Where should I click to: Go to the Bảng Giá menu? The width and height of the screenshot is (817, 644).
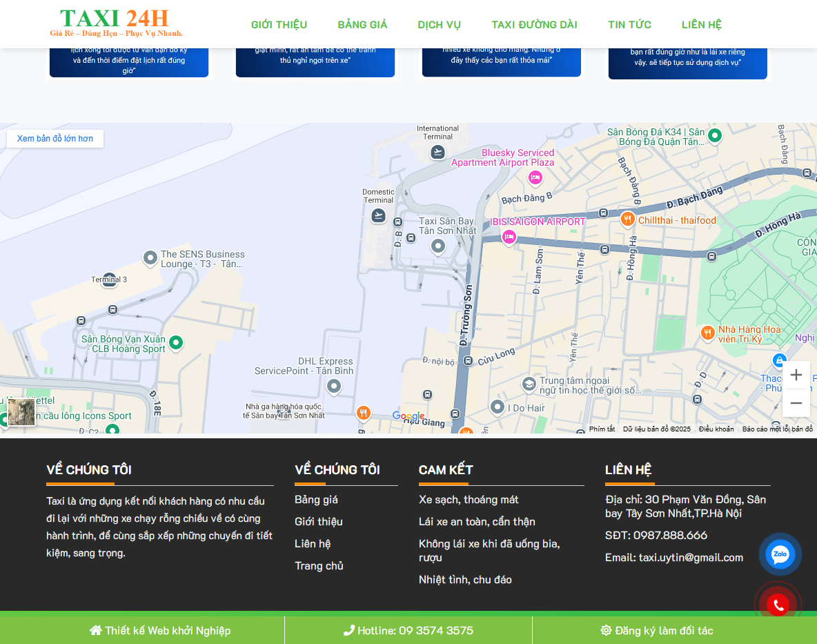[x=362, y=25]
